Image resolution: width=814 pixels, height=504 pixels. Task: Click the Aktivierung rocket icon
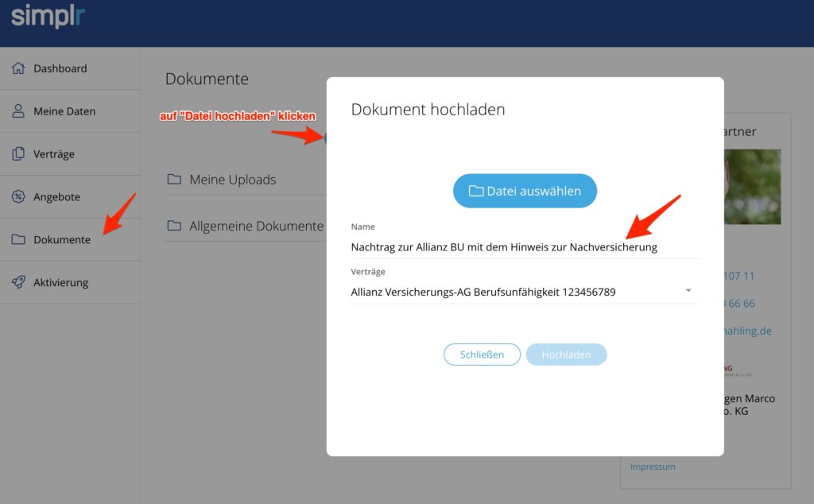[x=18, y=282]
